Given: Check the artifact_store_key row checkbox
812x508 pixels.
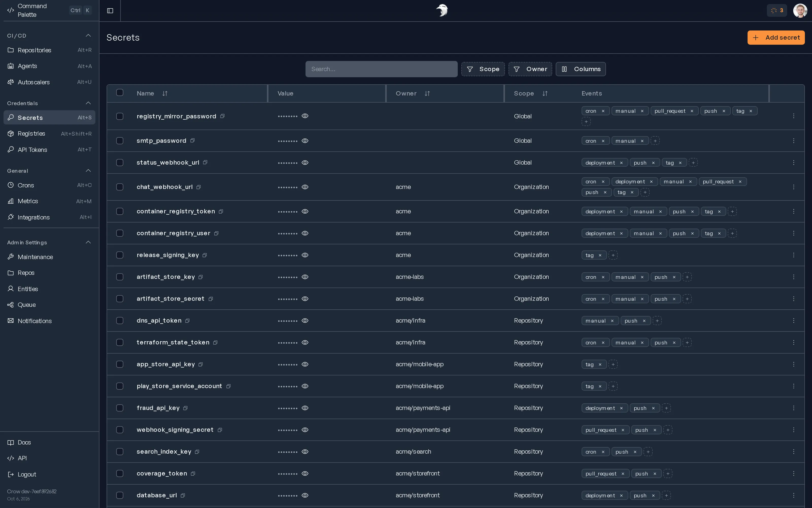Looking at the screenshot, I should (120, 277).
